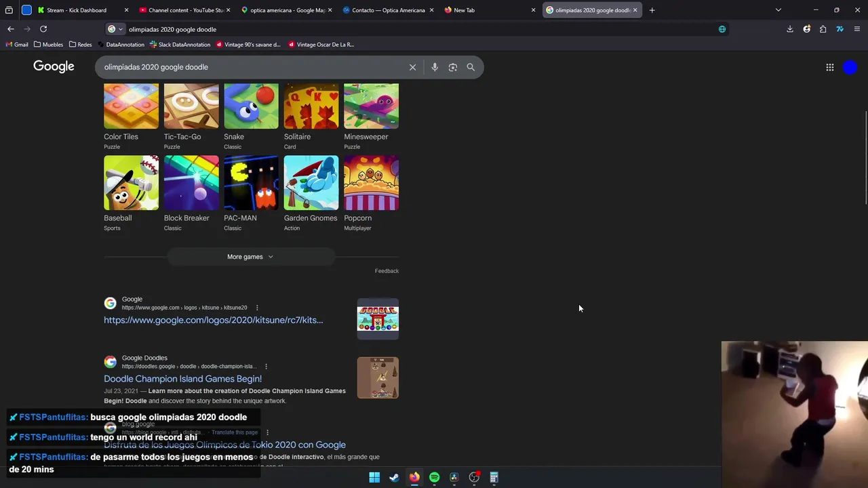Open the Color Tiles game
The width and height of the screenshot is (868, 488).
[x=131, y=106]
